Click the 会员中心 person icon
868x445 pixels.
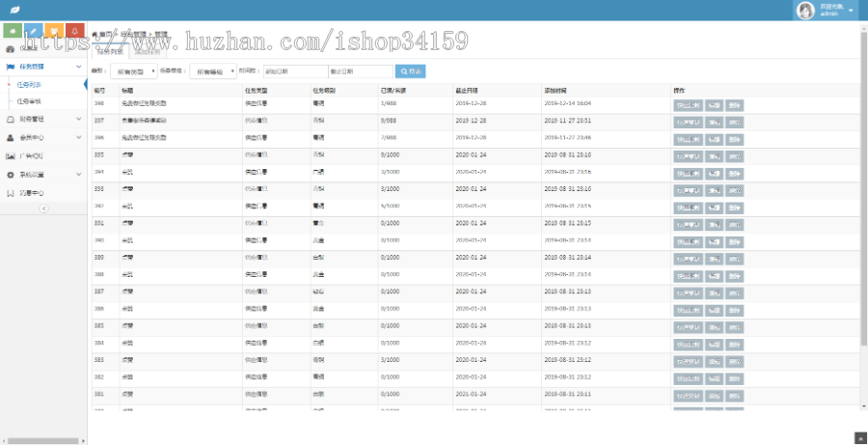pos(10,137)
